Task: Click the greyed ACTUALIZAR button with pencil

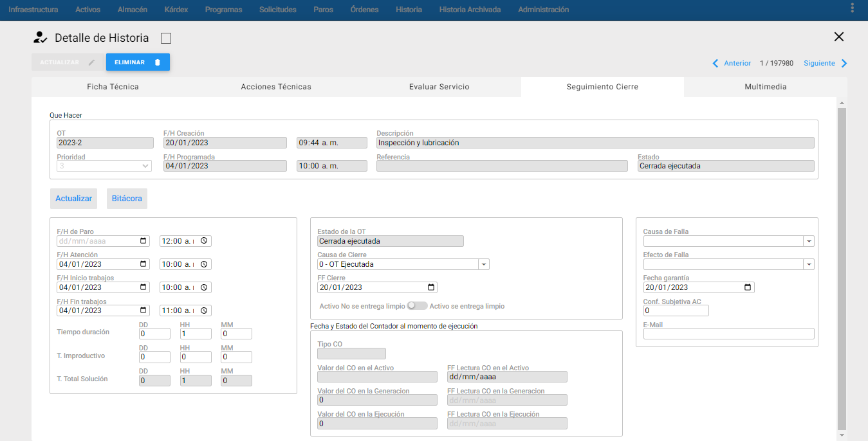Action: click(68, 62)
